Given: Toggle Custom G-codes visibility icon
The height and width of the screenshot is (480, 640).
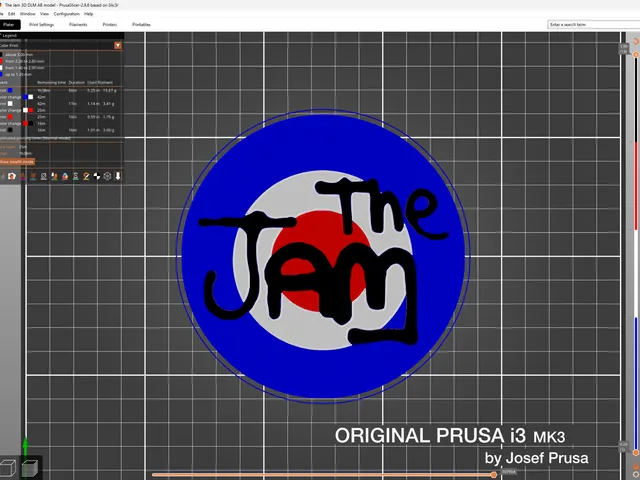Looking at the screenshot, I should (x=86, y=176).
